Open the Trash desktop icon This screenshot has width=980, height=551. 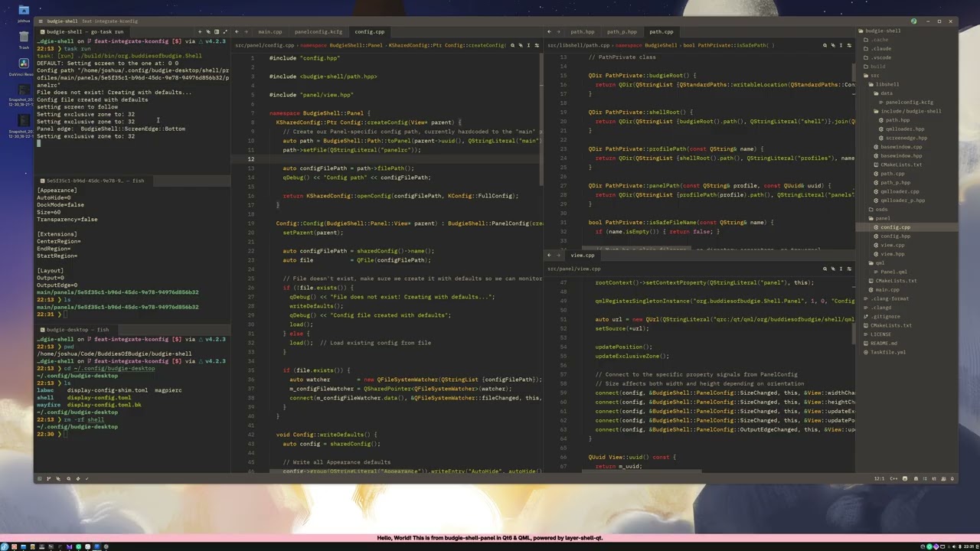coord(24,39)
